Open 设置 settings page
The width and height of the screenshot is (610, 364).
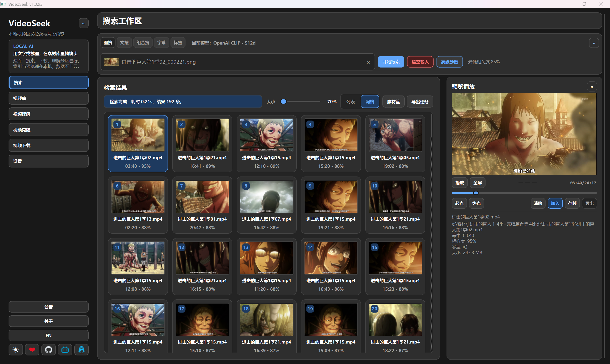click(x=49, y=161)
